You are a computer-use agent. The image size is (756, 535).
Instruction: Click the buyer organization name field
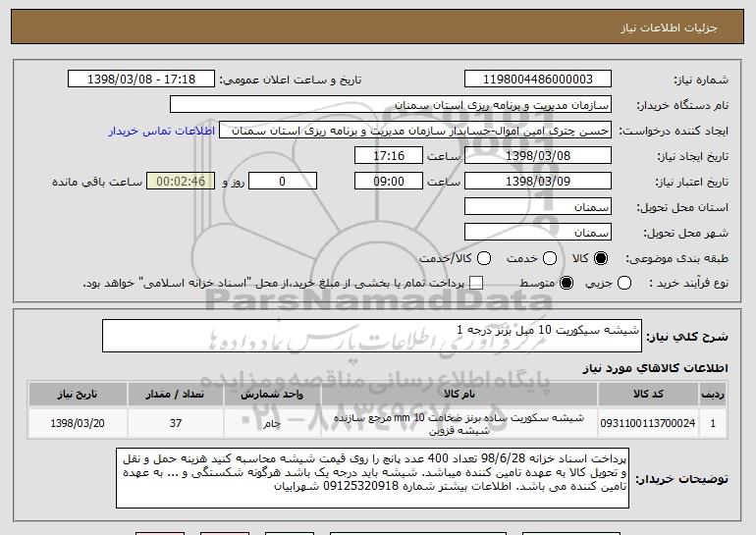[x=391, y=105]
